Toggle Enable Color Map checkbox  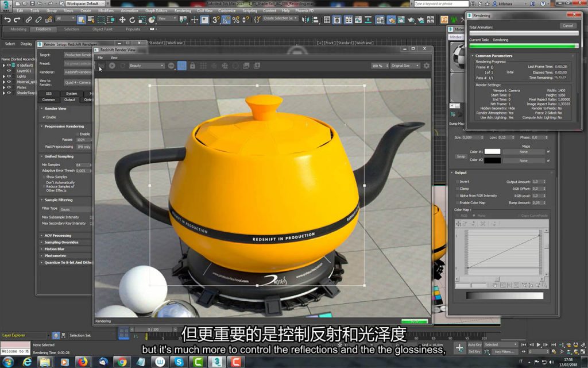click(458, 203)
